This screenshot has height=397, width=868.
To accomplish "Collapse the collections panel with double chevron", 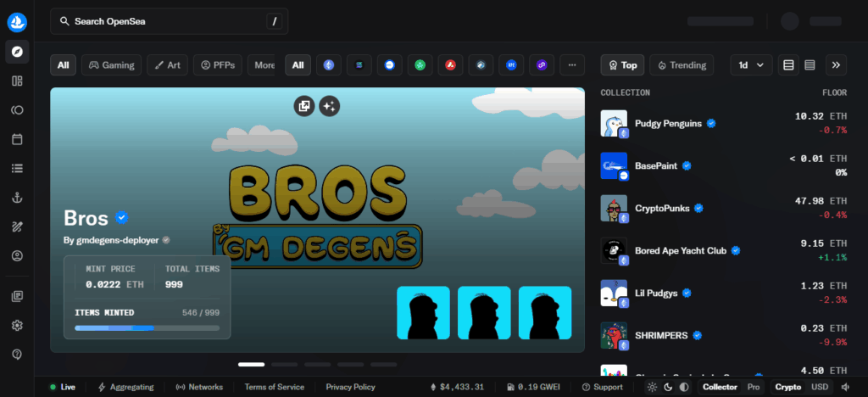I will coord(836,64).
